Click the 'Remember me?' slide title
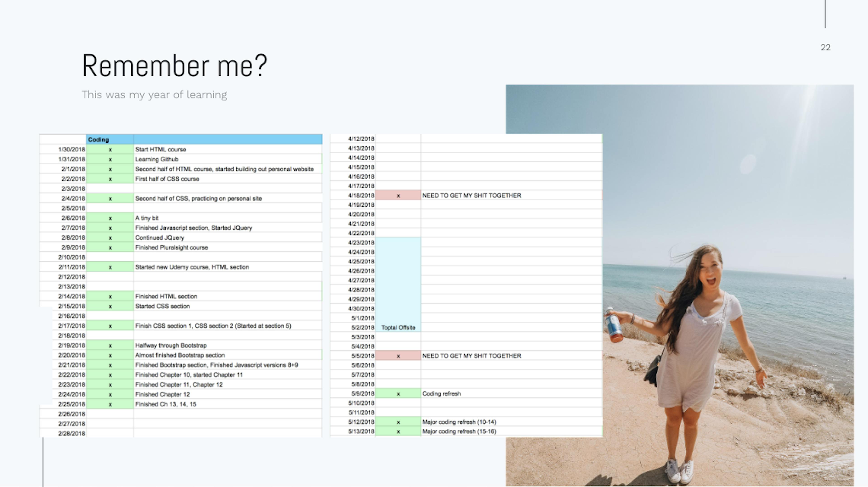Screen dimensions: 868x487 coord(175,66)
